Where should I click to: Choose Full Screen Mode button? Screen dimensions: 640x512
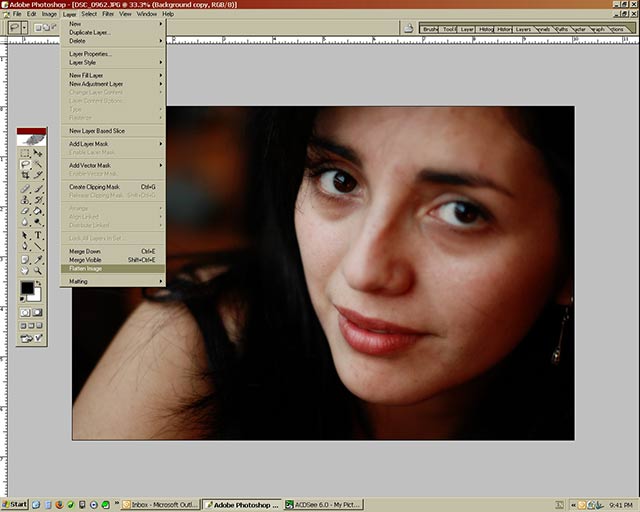tap(39, 326)
